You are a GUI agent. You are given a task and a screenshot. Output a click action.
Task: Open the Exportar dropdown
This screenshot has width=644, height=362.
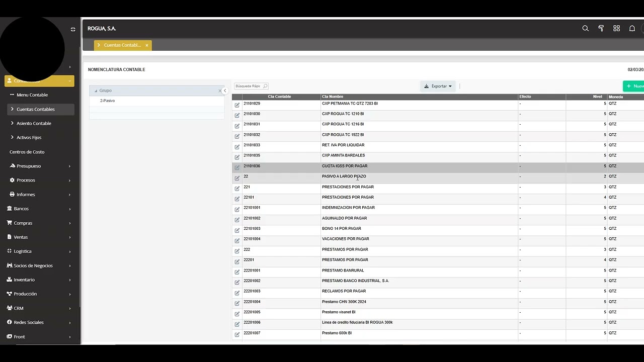pos(438,86)
